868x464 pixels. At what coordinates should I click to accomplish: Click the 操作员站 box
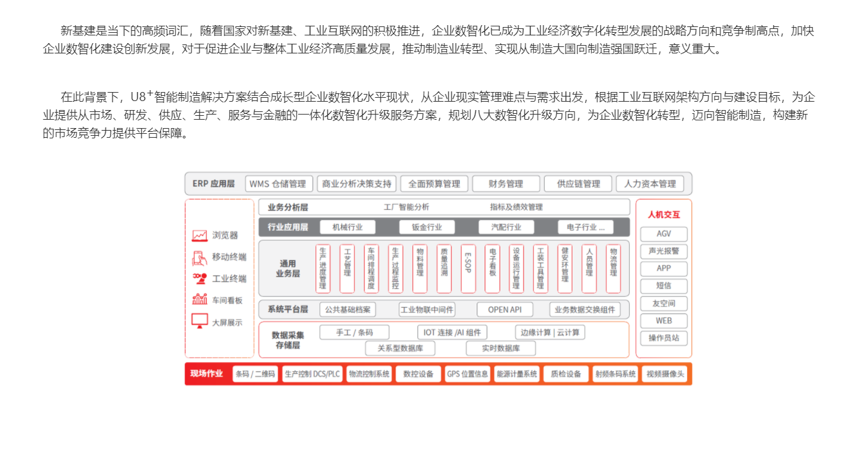pos(663,338)
